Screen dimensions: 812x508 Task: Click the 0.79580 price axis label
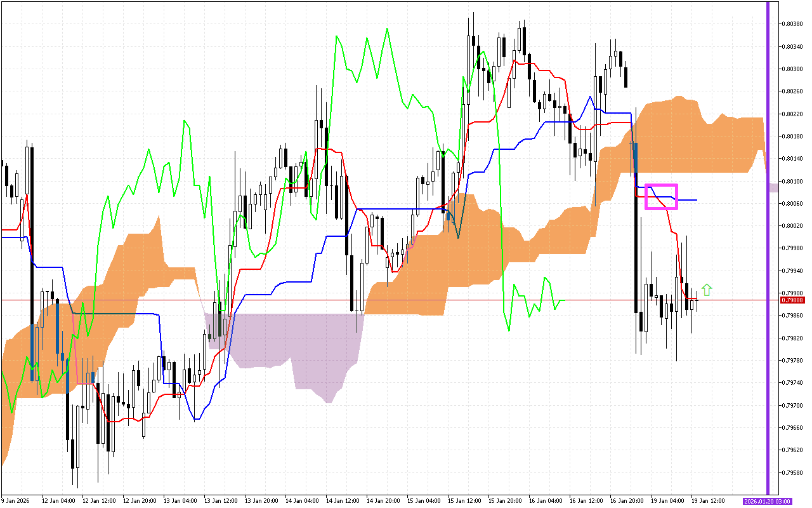click(x=792, y=472)
